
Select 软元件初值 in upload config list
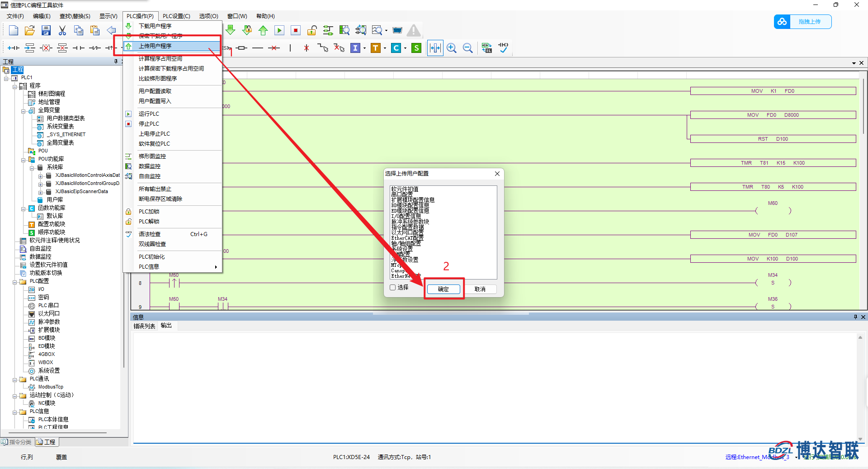[405, 189]
